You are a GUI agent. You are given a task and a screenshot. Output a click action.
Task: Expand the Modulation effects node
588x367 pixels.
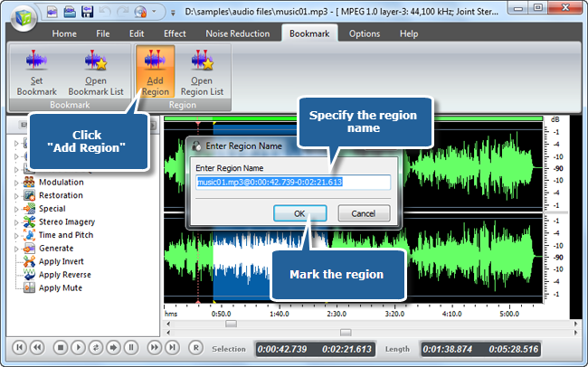pyautogui.click(x=16, y=183)
